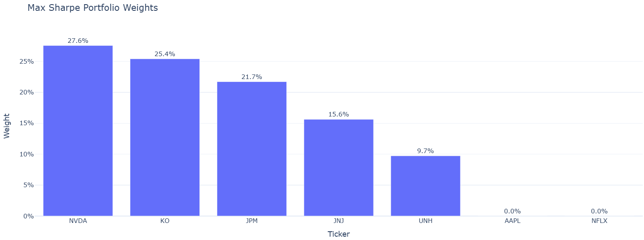Screen dimensions: 644x240
Task: Click the NFLX ticker axis label
Action: [599, 221]
